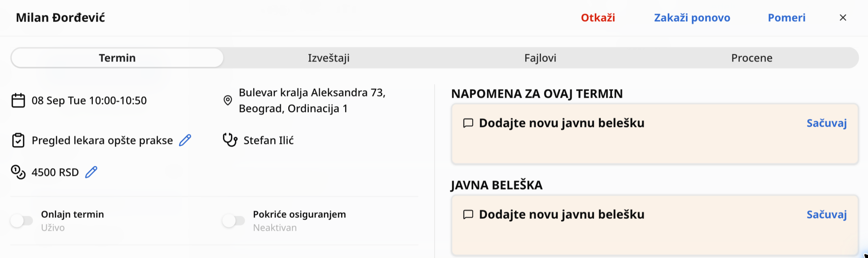The width and height of the screenshot is (868, 258).
Task: Click the stethoscope icon beside Stefan Ilić
Action: [x=230, y=140]
